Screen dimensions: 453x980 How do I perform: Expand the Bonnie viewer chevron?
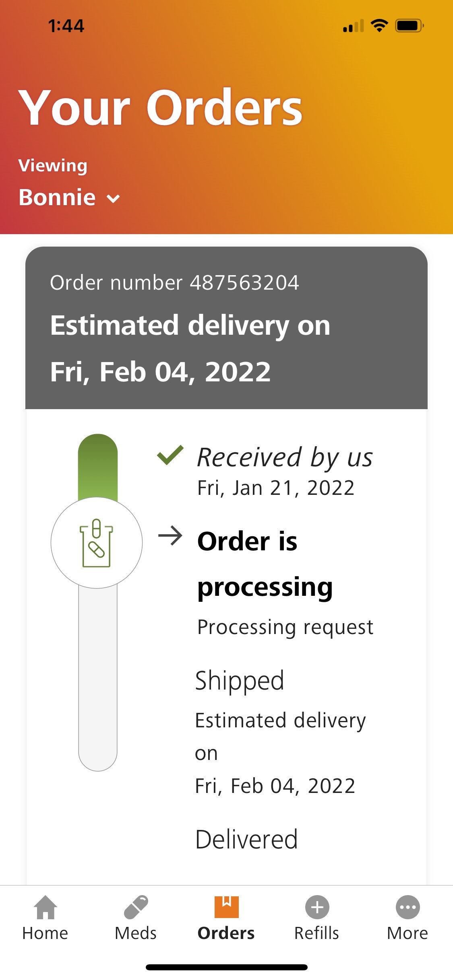click(x=114, y=198)
